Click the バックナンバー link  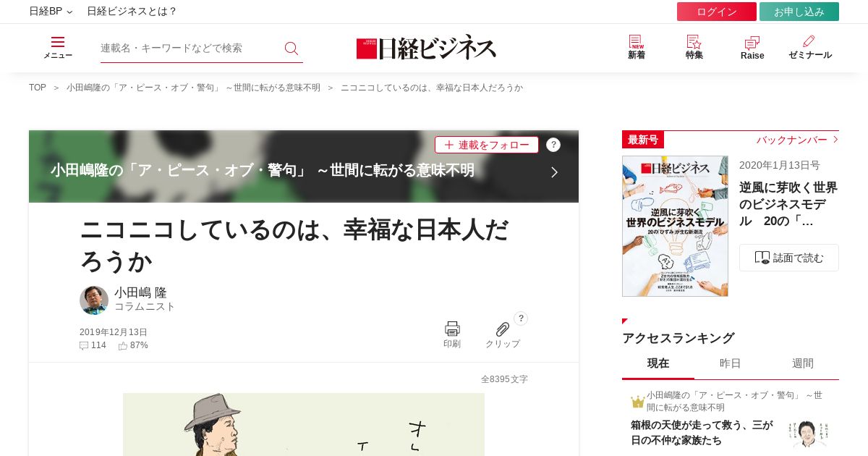tap(797, 140)
